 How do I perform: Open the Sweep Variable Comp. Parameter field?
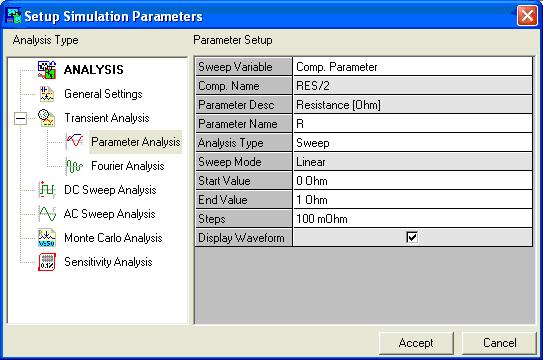412,67
